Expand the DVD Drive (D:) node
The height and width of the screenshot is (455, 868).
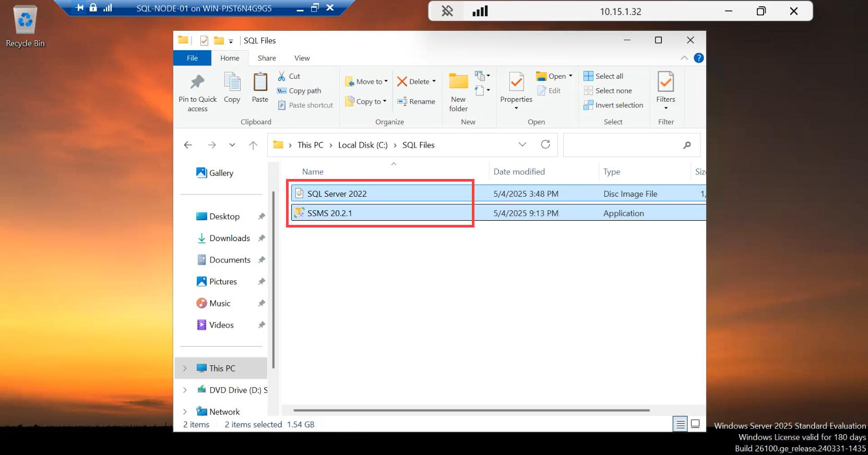tap(185, 390)
